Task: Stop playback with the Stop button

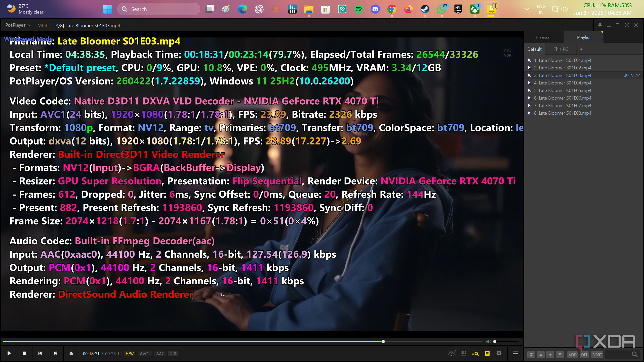Action: click(24, 353)
